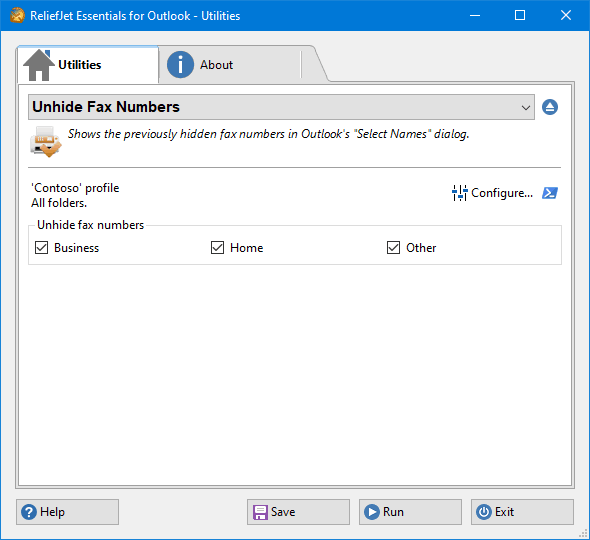Run the Unhide Fax Numbers utility
Viewport: 590px width, 540px height.
click(410, 512)
